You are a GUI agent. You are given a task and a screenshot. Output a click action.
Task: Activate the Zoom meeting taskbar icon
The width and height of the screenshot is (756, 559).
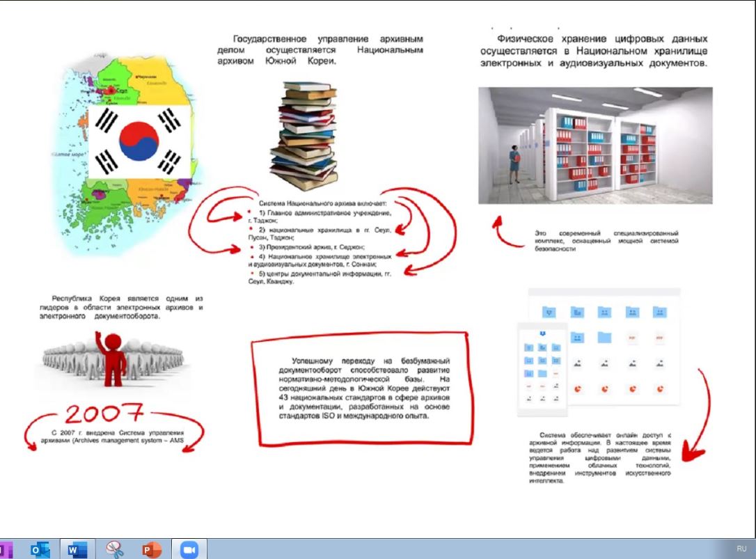coord(189,549)
